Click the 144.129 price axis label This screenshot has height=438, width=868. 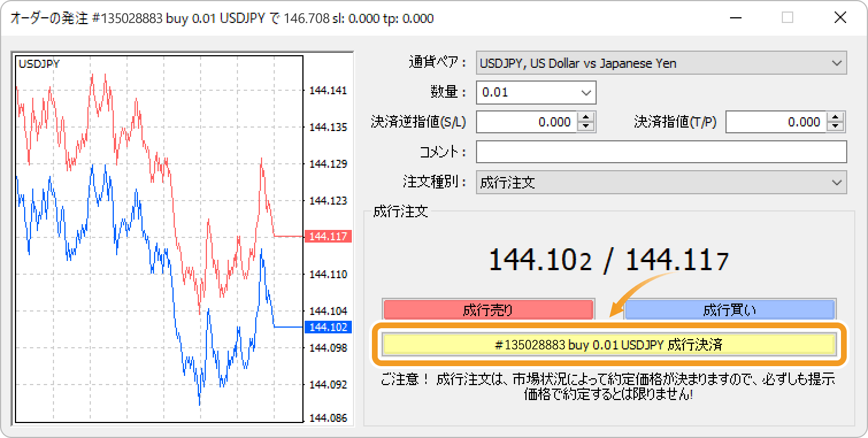(328, 164)
